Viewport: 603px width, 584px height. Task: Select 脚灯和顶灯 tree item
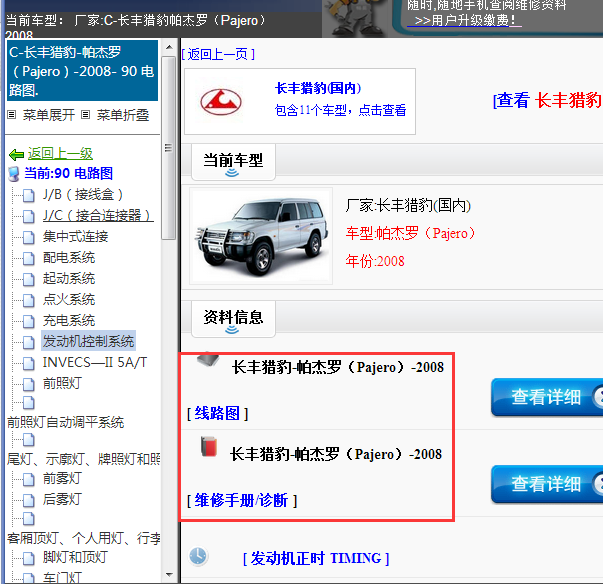tap(75, 557)
